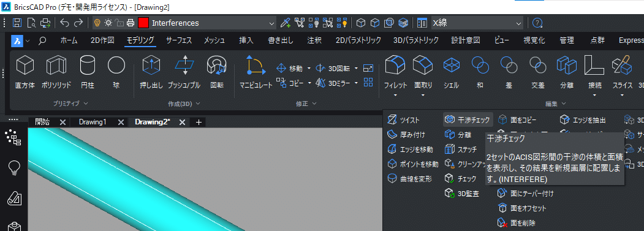This screenshot has width=644, height=231.
Task: Switch to the サーフェス ribbon tab
Action: coord(179,40)
